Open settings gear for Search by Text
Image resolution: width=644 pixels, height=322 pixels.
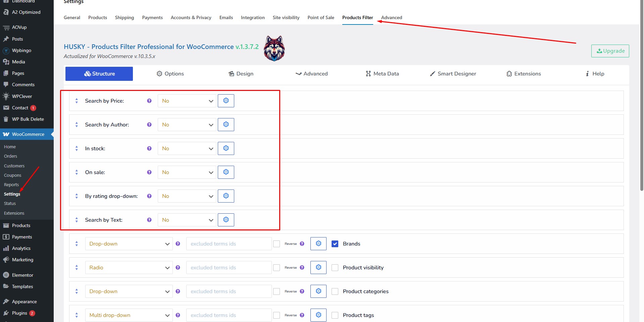[x=226, y=220]
